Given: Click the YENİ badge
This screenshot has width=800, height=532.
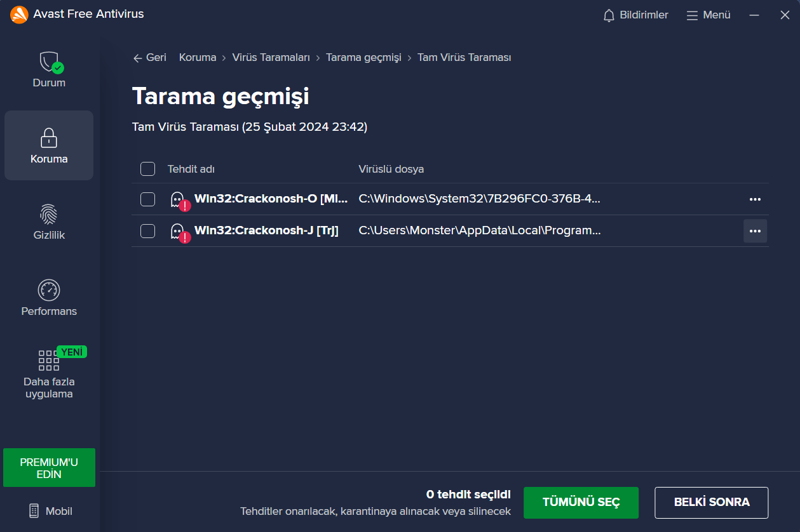Looking at the screenshot, I should (x=72, y=352).
